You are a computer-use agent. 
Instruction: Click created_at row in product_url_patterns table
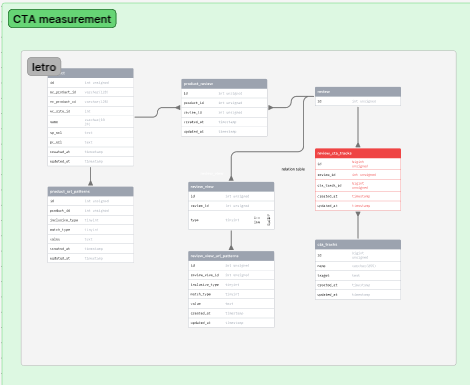click(90, 249)
